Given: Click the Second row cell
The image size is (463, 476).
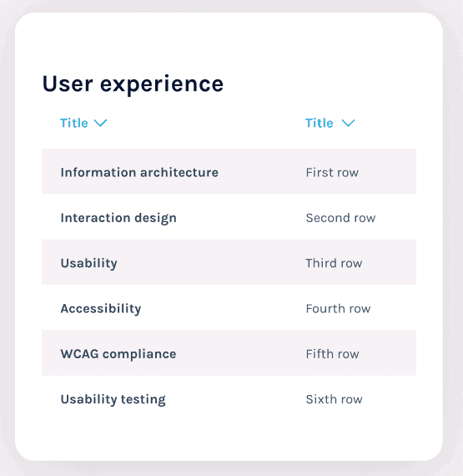Looking at the screenshot, I should (340, 218).
